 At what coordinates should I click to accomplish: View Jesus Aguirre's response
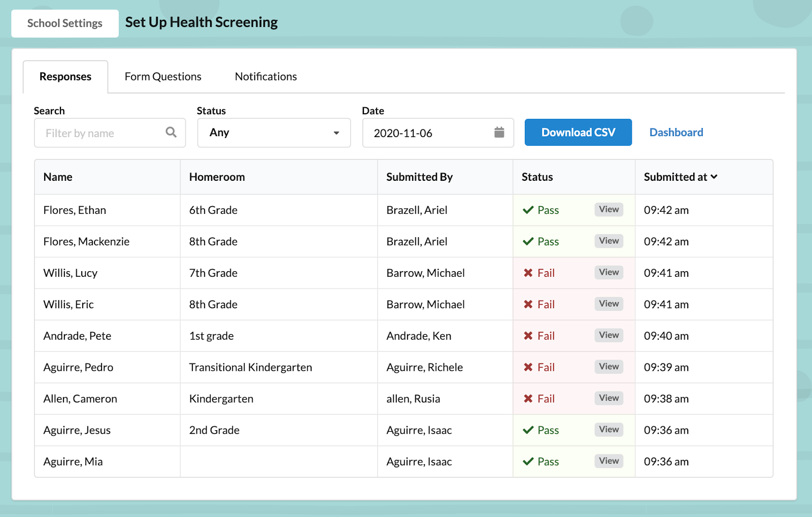tap(609, 430)
